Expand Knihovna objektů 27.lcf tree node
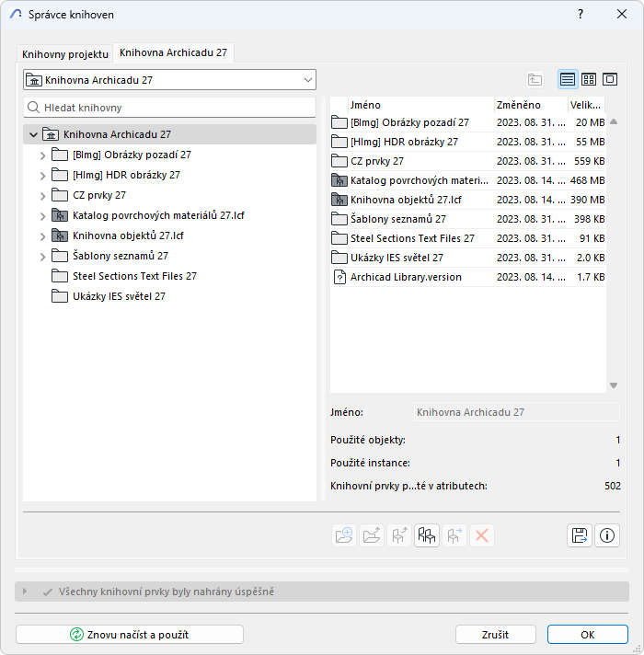 pos(42,236)
